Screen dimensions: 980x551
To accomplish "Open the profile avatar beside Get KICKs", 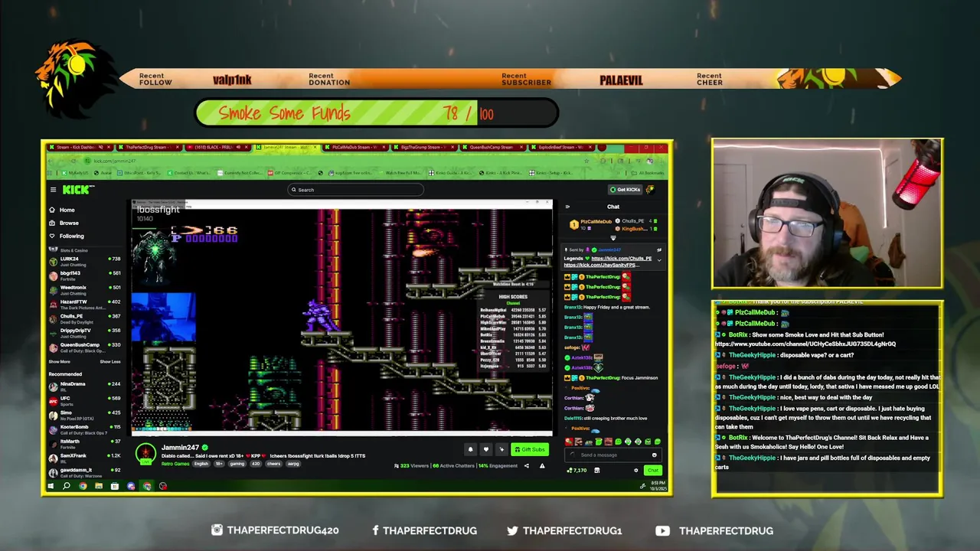I will click(651, 190).
